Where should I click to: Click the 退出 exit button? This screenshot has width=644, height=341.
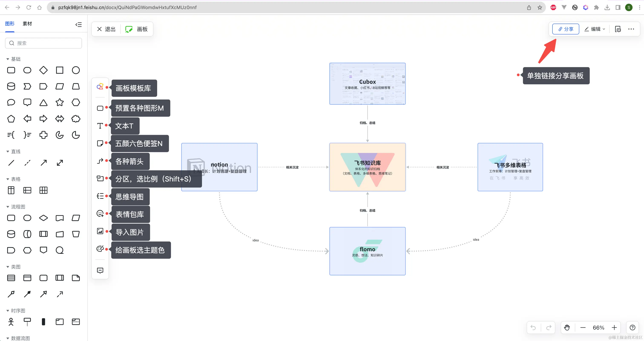pyautogui.click(x=106, y=29)
